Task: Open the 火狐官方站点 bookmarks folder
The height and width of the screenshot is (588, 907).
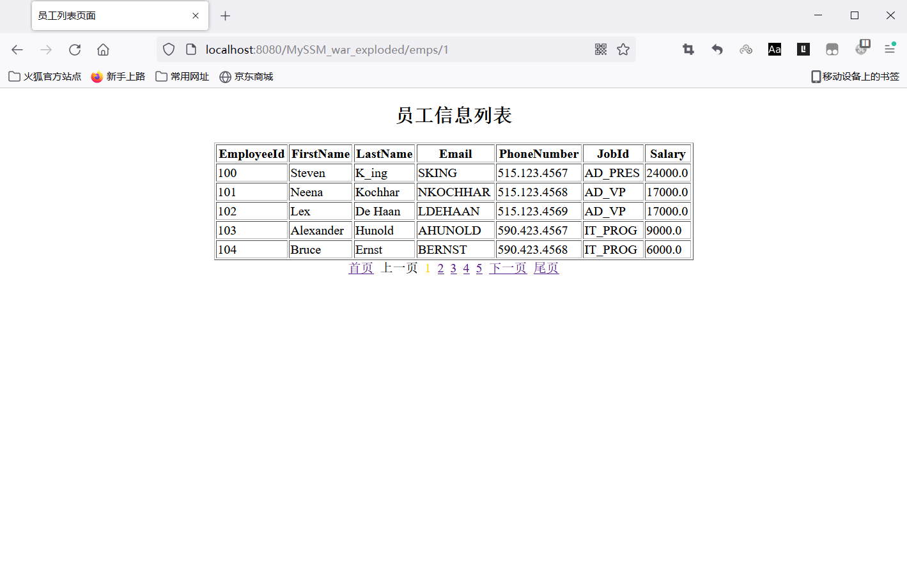Action: click(x=45, y=77)
